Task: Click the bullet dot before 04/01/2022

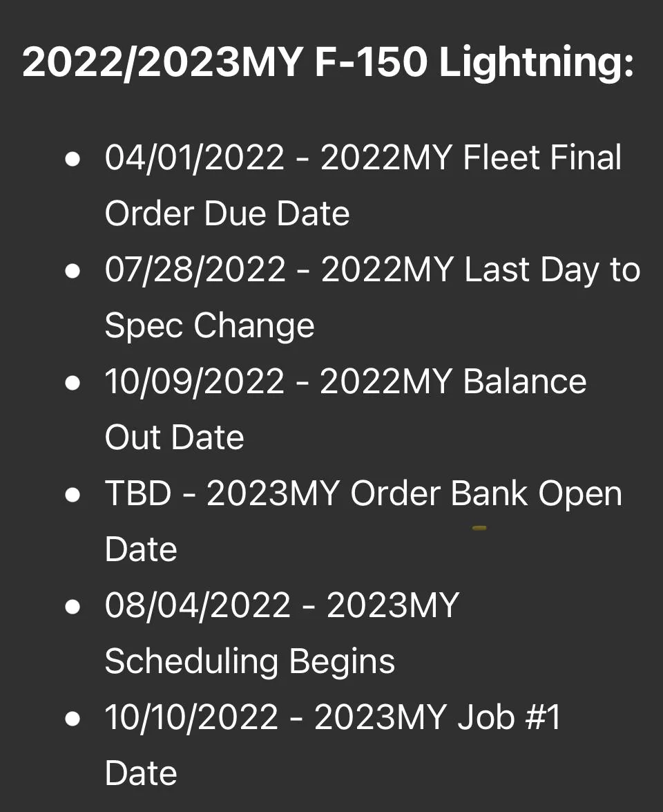Action: point(72,158)
